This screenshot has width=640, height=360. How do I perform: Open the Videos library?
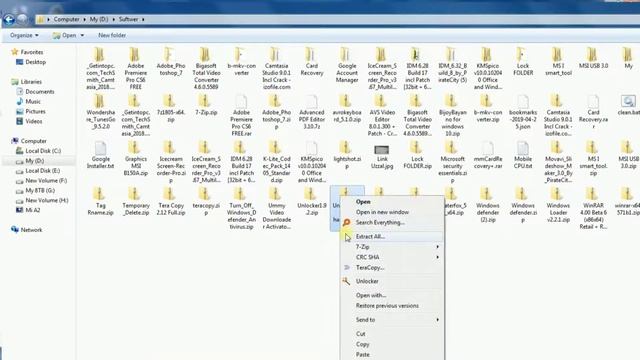(x=33, y=121)
